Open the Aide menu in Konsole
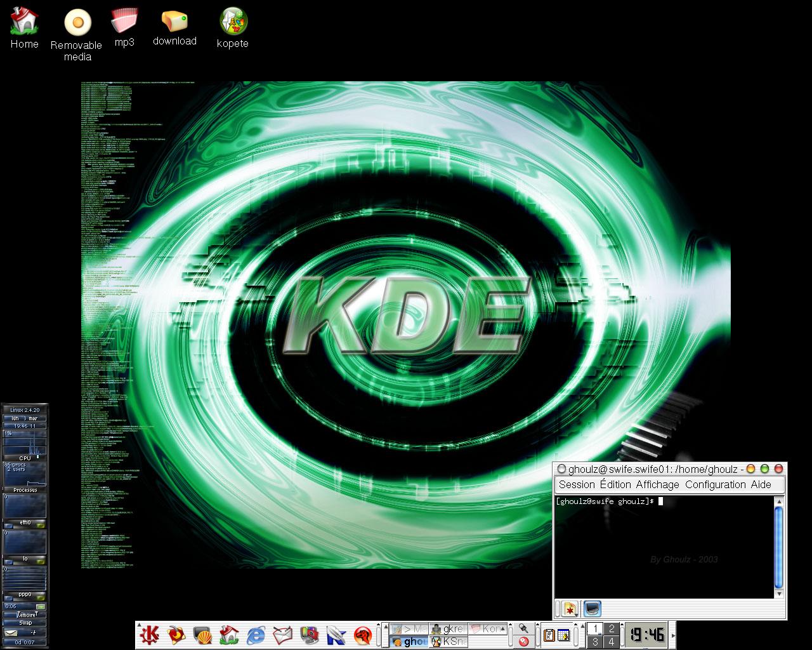This screenshot has width=812, height=650. (x=761, y=484)
